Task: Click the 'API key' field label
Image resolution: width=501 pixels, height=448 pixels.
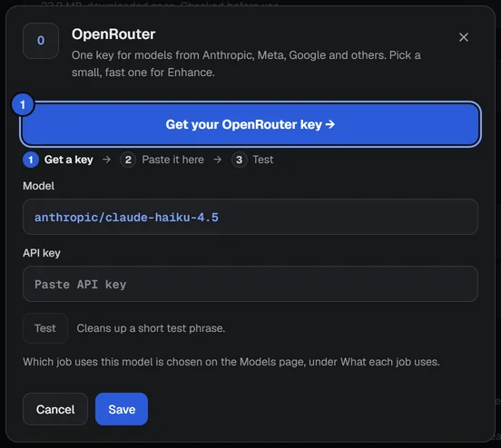Action: click(x=42, y=253)
